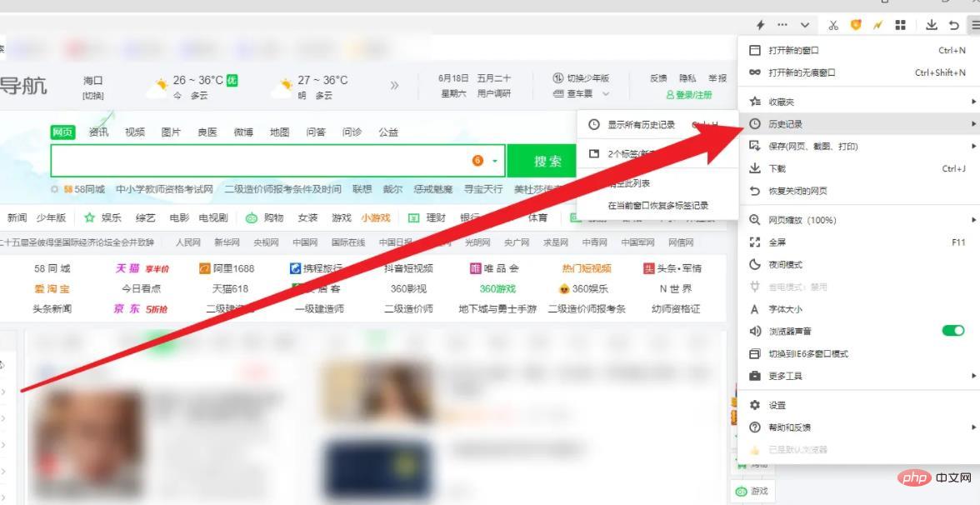Click the orange shield security icon
980x505 pixels.
[856, 25]
